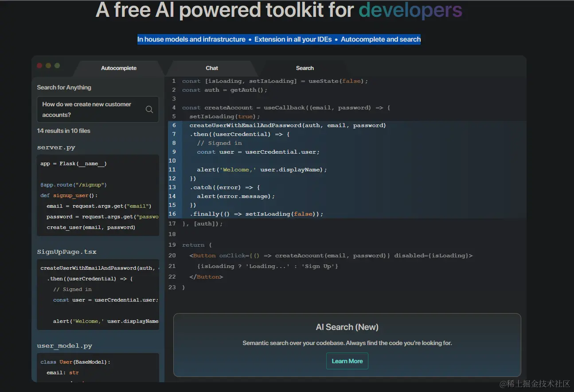Open the user_model.py result heading
Viewport: 574px width, 392px height.
coord(65,346)
